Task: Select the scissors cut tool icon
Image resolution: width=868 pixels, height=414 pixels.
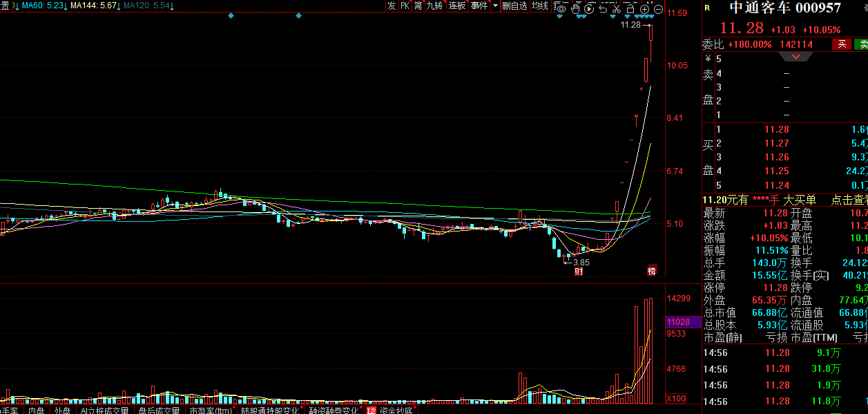Action: (x=616, y=9)
